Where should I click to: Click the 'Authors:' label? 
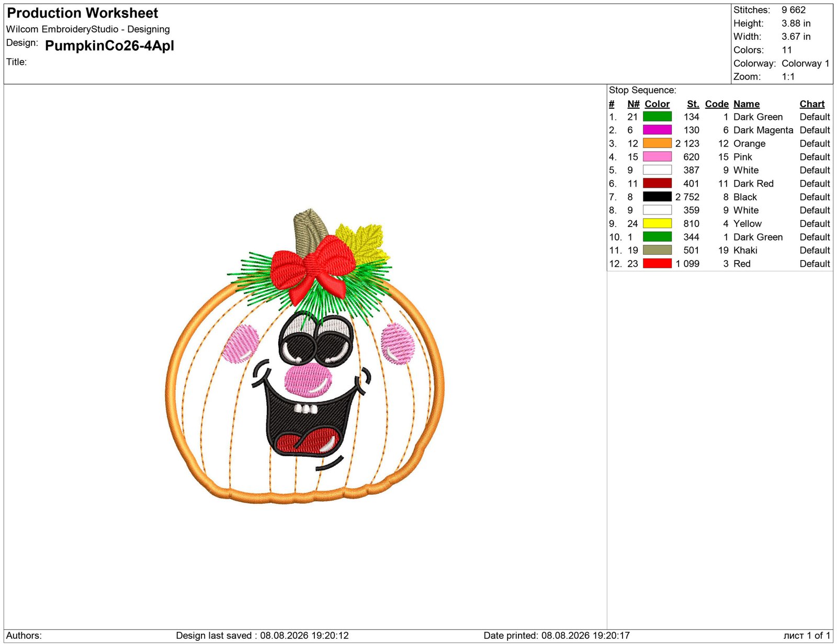pyautogui.click(x=24, y=636)
